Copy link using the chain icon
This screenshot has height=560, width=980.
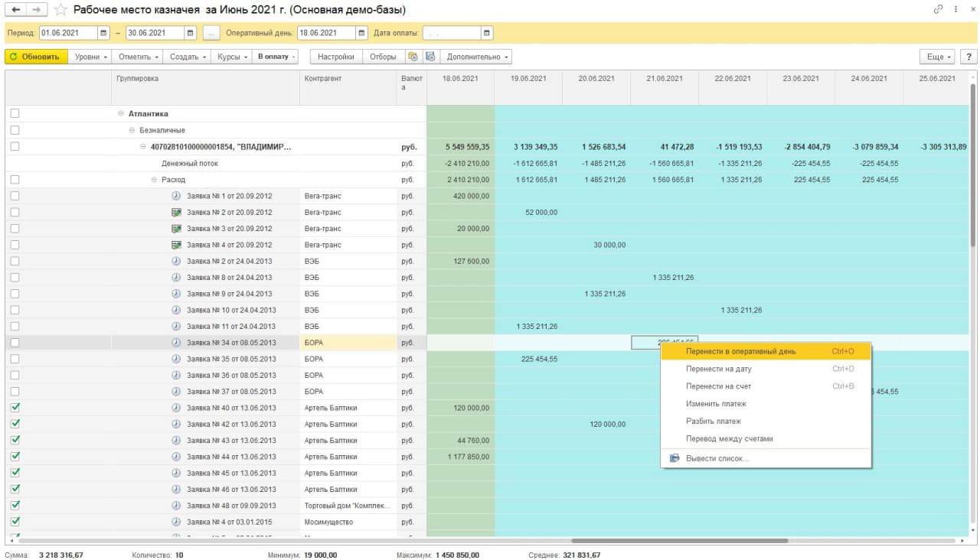point(938,10)
